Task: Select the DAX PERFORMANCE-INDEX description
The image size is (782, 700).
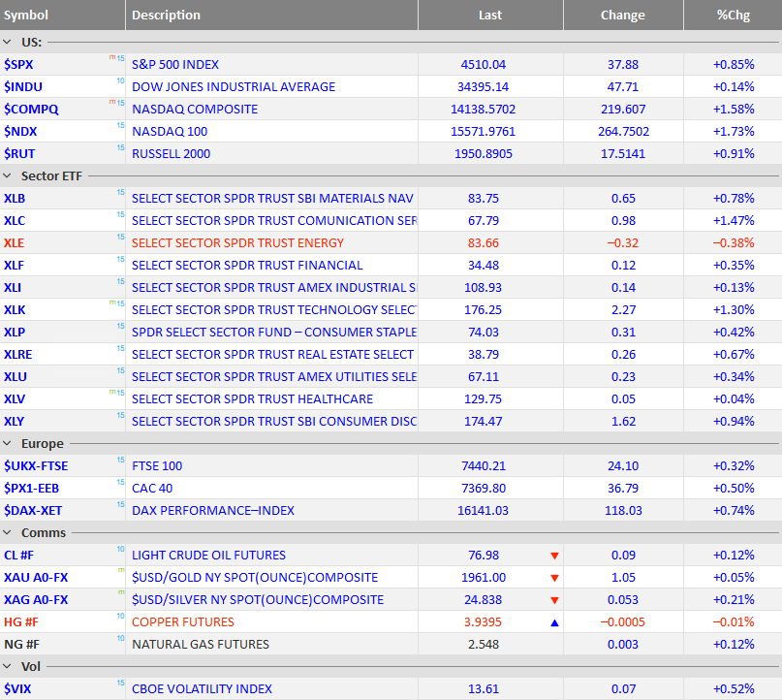Action: coord(213,510)
